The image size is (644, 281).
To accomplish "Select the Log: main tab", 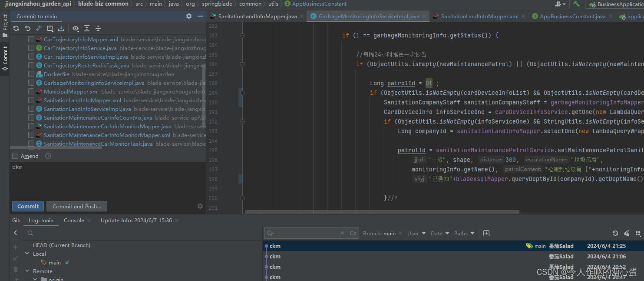I will [x=41, y=220].
